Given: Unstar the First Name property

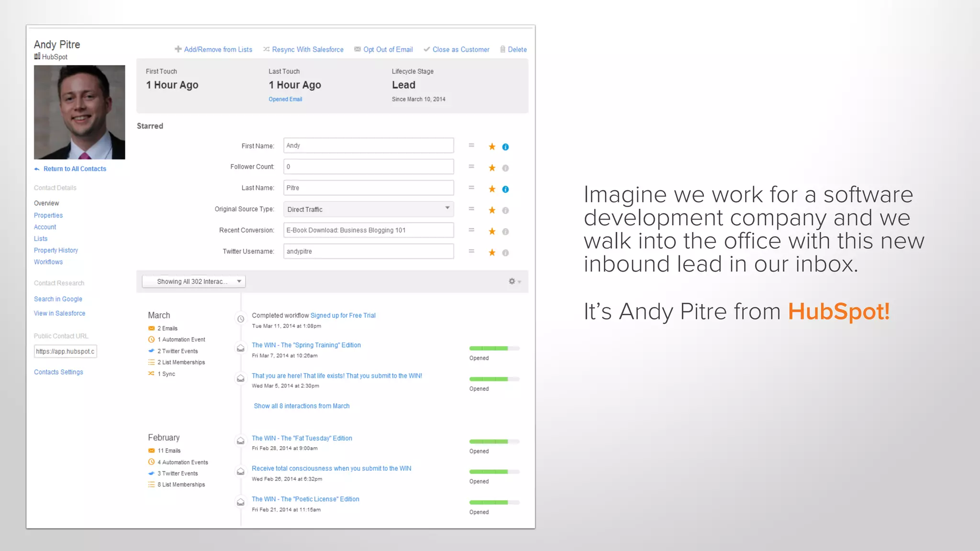Looking at the screenshot, I should [492, 147].
